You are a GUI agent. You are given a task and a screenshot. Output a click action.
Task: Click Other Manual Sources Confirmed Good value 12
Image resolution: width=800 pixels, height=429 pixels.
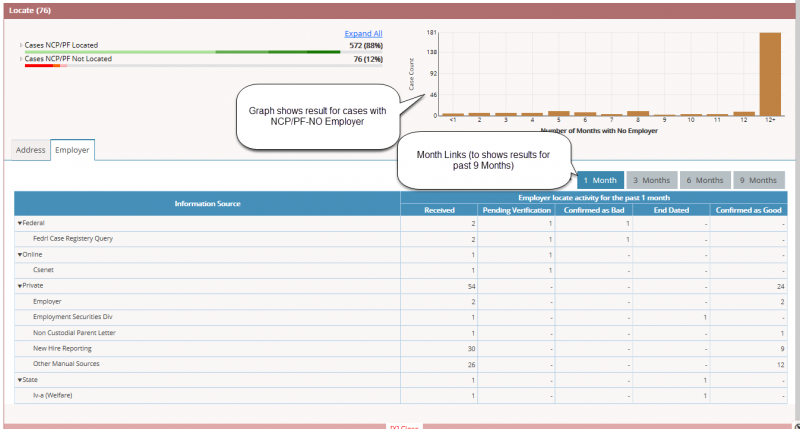coord(781,365)
